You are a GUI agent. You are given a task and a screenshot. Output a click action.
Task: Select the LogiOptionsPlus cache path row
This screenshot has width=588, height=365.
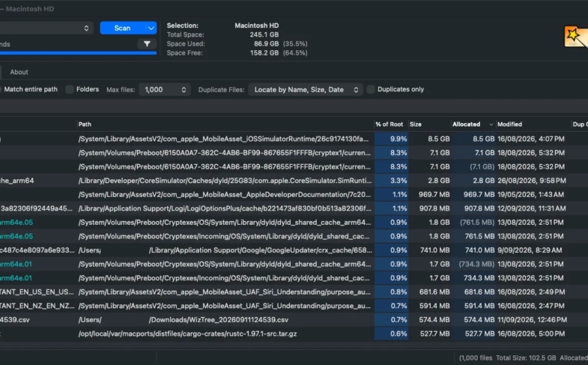225,208
